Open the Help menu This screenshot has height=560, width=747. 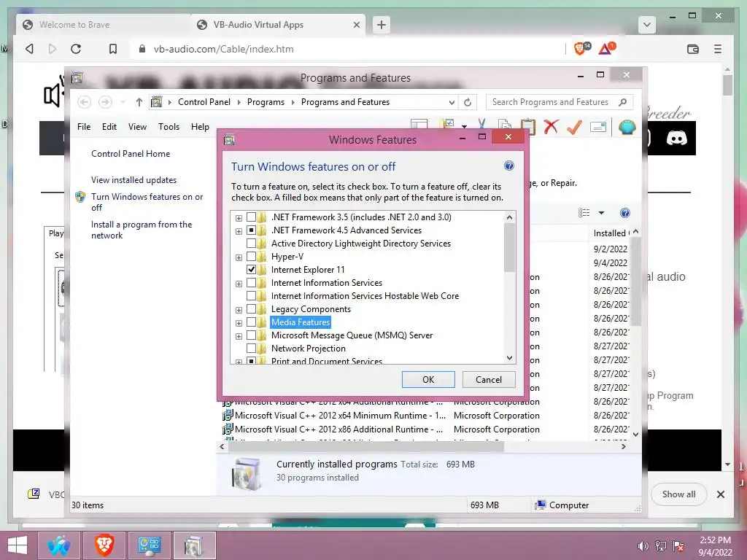click(x=200, y=127)
